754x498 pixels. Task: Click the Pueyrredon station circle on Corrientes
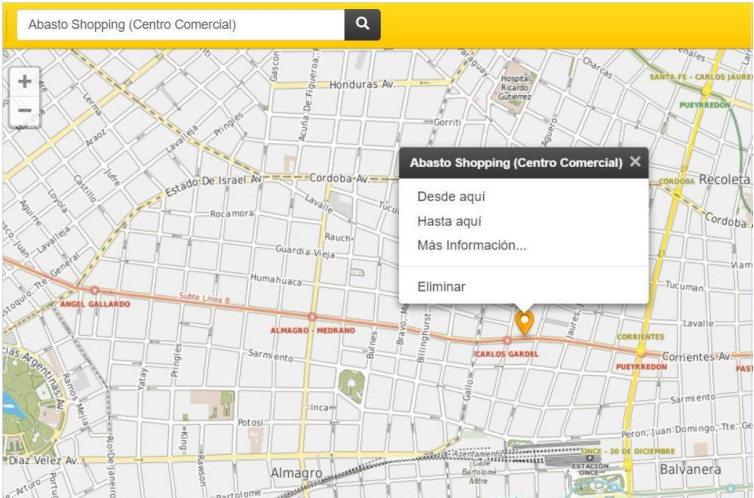(x=641, y=351)
